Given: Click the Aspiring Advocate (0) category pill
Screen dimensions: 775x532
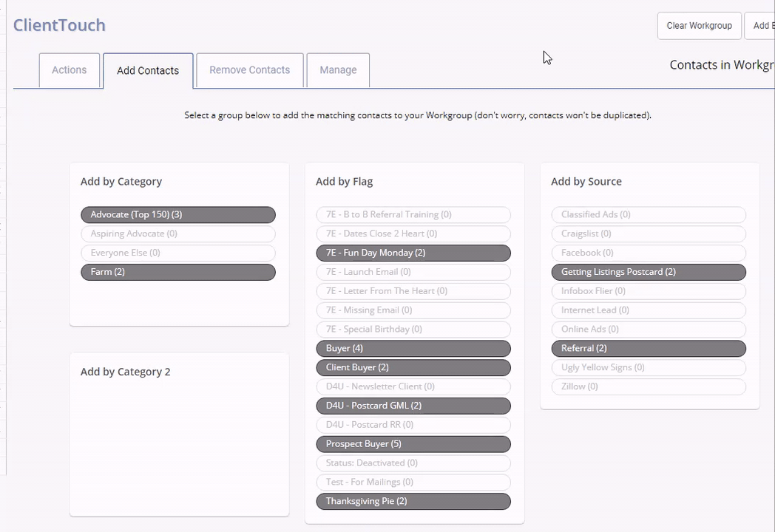Looking at the screenshot, I should click(177, 234).
